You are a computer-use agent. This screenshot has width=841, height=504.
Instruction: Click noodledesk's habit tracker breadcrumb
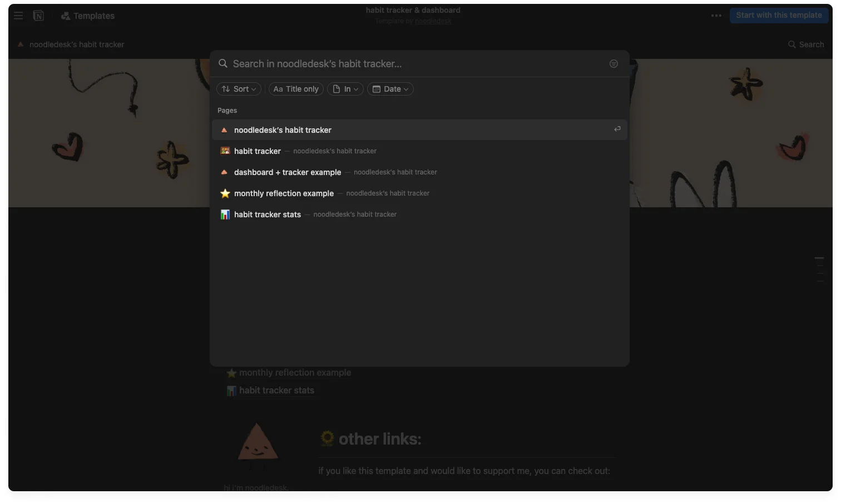(x=71, y=44)
